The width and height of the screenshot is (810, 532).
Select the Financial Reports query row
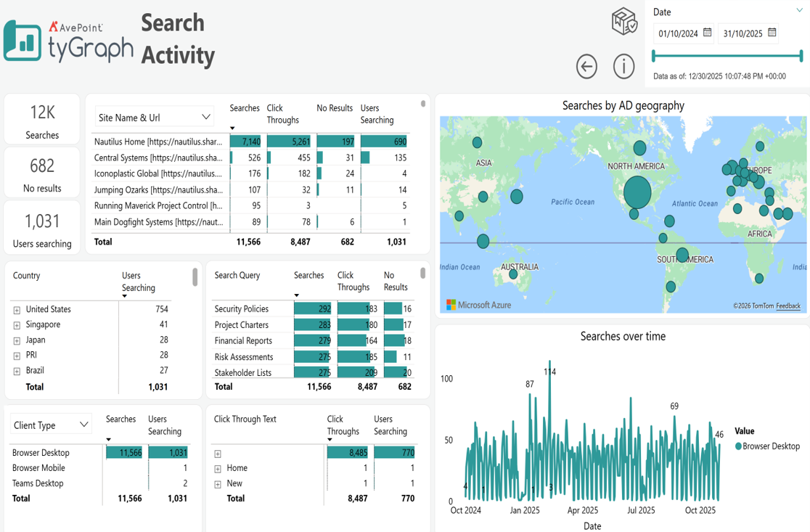click(313, 341)
